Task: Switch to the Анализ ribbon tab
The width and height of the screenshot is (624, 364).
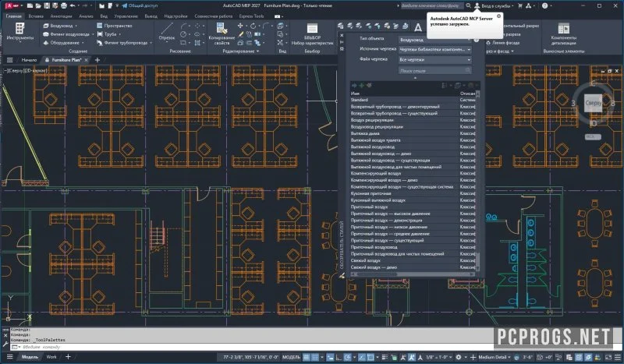Action: (x=86, y=16)
